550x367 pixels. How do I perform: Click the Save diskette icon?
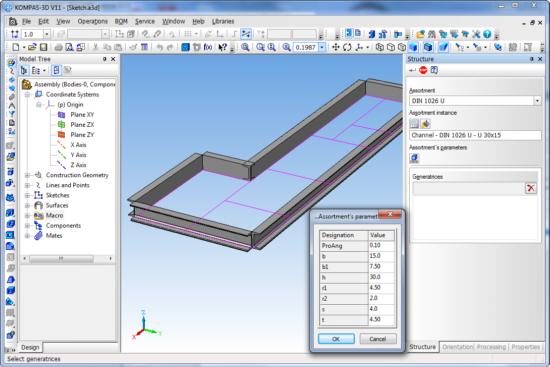click(43, 47)
